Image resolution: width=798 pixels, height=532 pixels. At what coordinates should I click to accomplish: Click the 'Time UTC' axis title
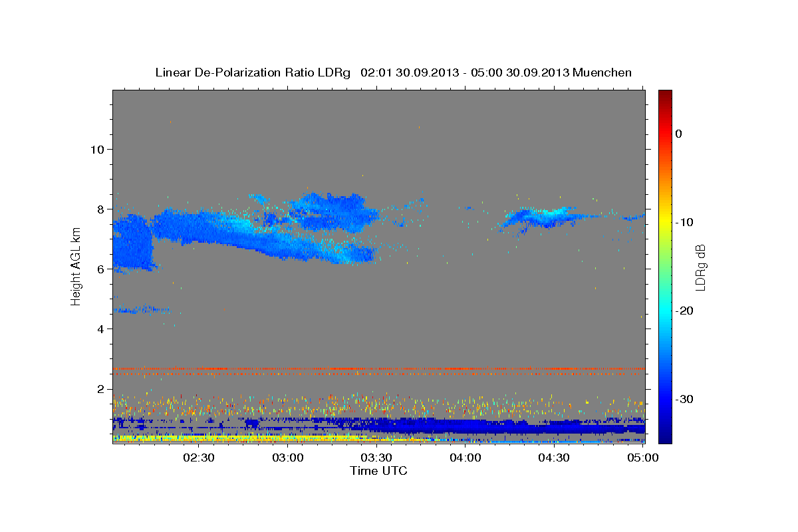point(378,471)
